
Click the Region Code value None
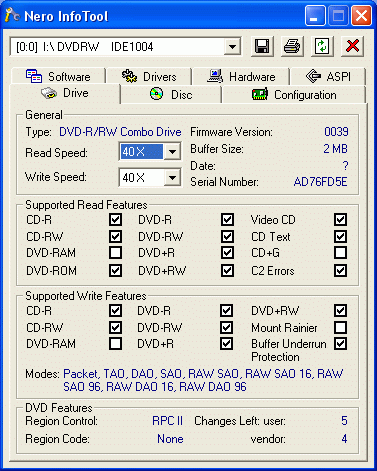click(170, 439)
